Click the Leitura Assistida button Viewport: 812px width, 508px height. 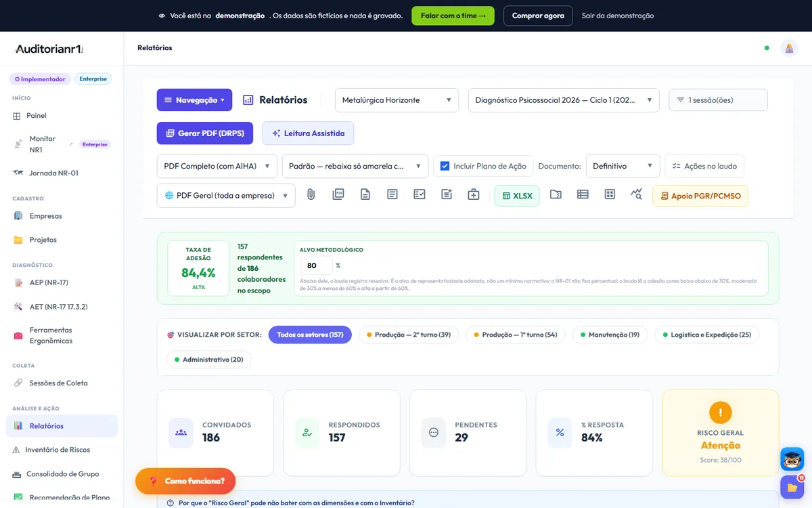(x=309, y=133)
